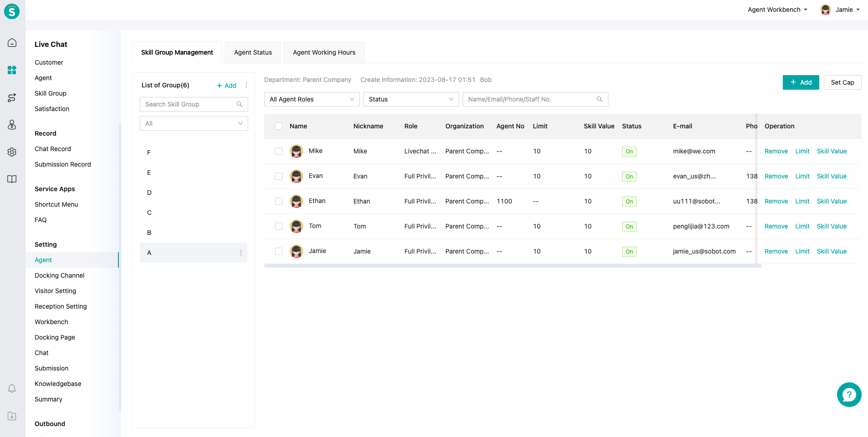Click Ethan's avatar in the table
Viewport: 868px width, 437px height.
point(296,201)
